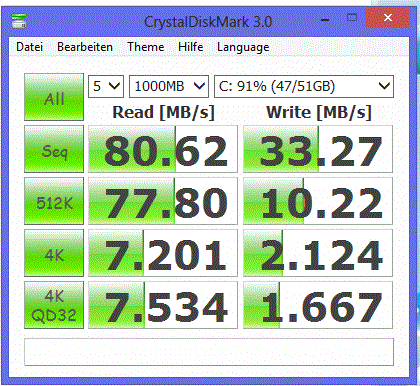Maximize the CrystalDiskMark window
Viewport: 420px width, 386px height.
tap(352, 18)
